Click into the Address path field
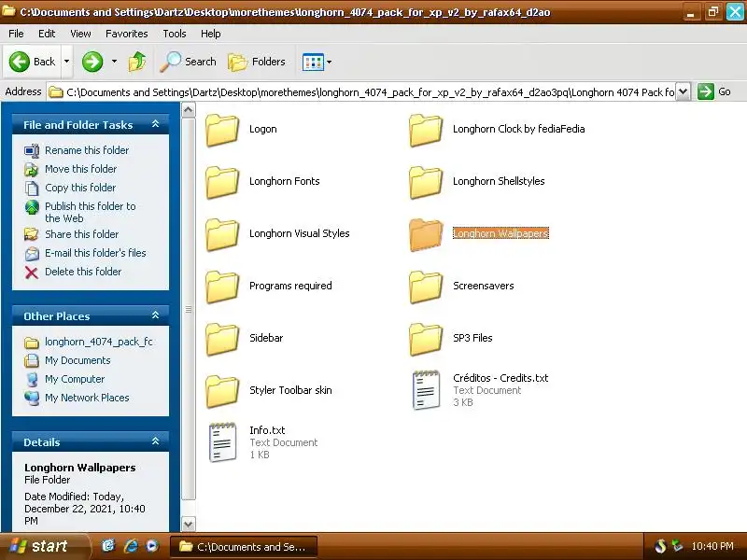 pos(362,91)
